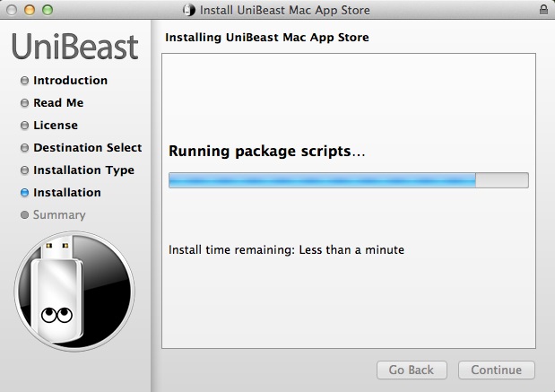Click the UniBeast title in sidebar
Screen dimensions: 555x392
[x=74, y=47]
